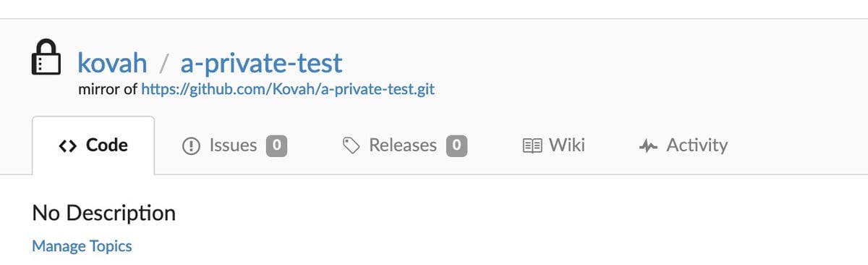This screenshot has height=265, width=868.
Task: Open the Code tab
Action: coord(93,146)
